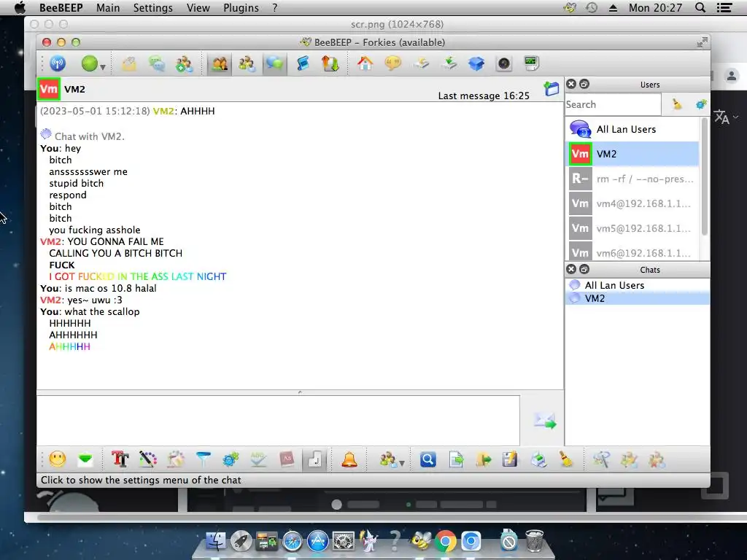Click the yellow quote speech bubble icon
The height and width of the screenshot is (560, 747).
point(393,64)
